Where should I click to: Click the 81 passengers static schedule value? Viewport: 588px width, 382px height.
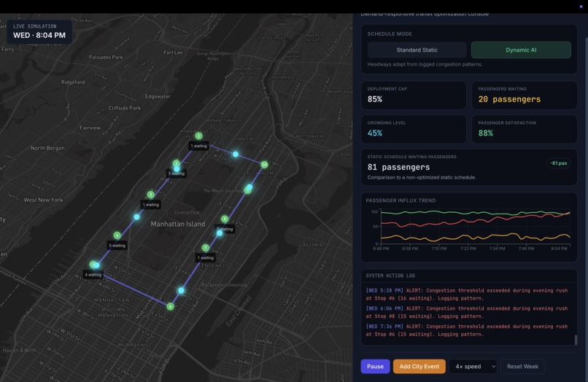pyautogui.click(x=398, y=167)
